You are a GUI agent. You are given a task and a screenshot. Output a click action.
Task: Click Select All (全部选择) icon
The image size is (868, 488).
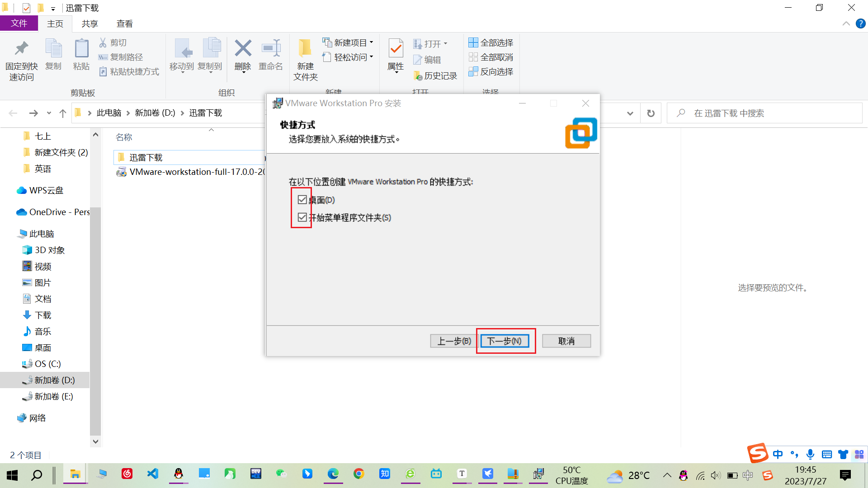point(473,42)
